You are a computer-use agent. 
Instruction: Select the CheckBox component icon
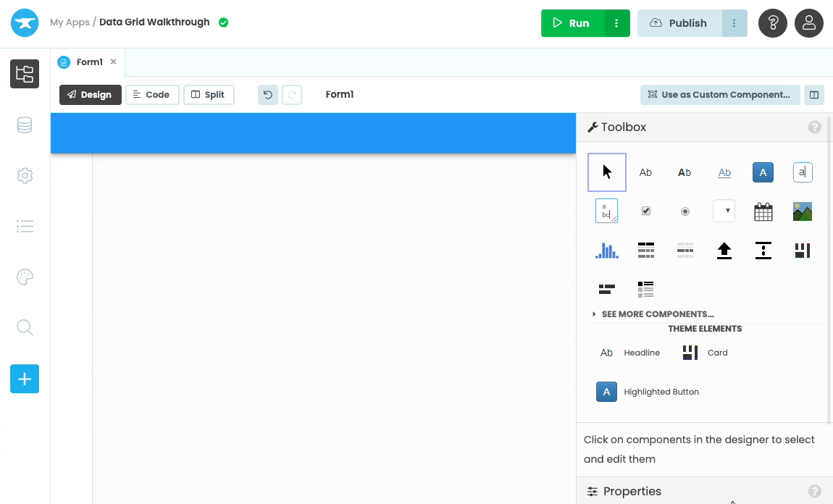[645, 211]
